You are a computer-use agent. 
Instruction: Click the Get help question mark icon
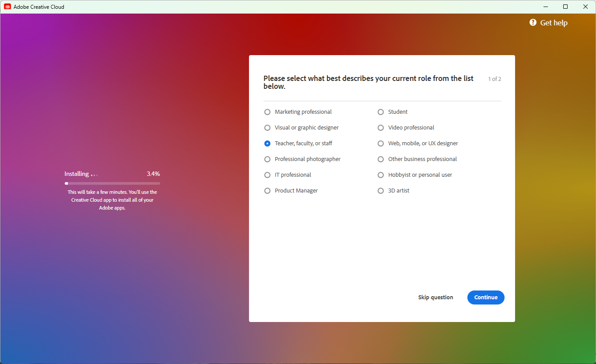(533, 23)
